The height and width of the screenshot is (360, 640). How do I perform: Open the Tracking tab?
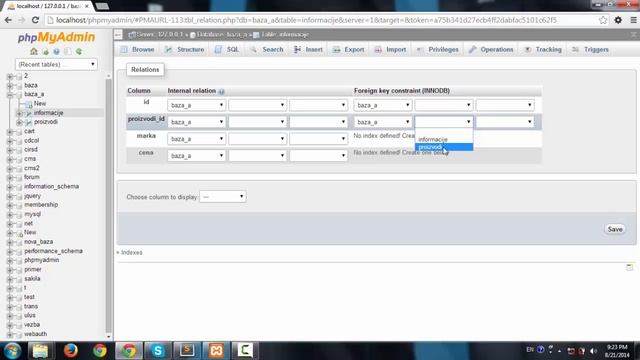pyautogui.click(x=542, y=49)
